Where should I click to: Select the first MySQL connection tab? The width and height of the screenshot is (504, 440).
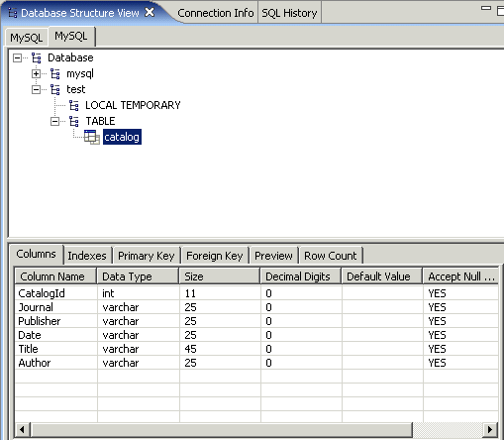point(27,38)
